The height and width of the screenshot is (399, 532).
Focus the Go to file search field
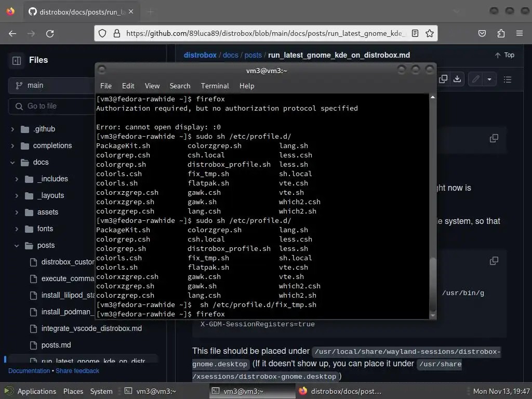tap(51, 106)
